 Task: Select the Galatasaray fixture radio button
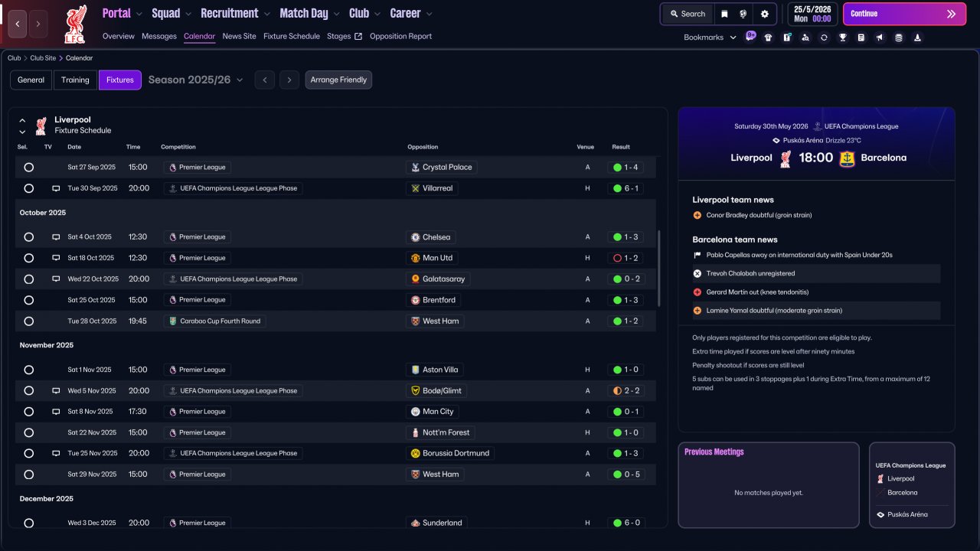coord(28,279)
